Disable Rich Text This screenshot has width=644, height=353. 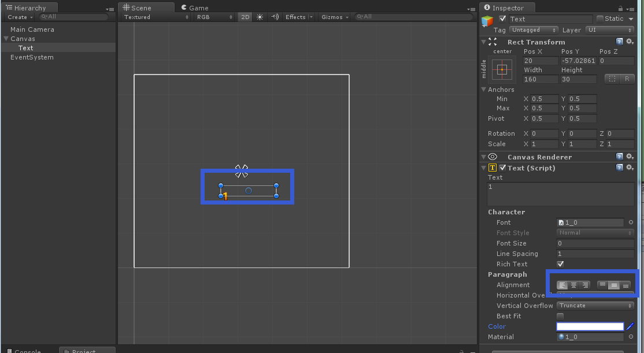(560, 264)
